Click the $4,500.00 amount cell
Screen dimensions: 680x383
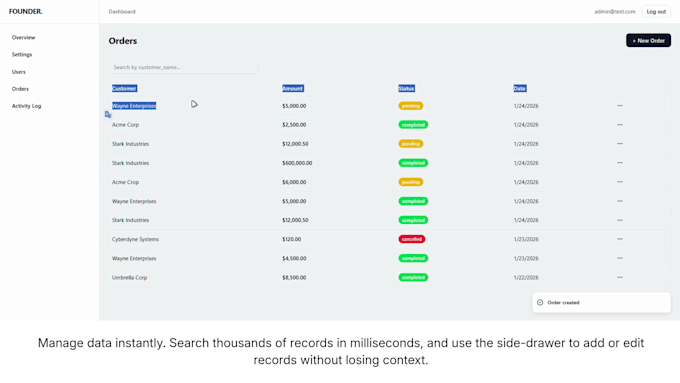pyautogui.click(x=294, y=259)
